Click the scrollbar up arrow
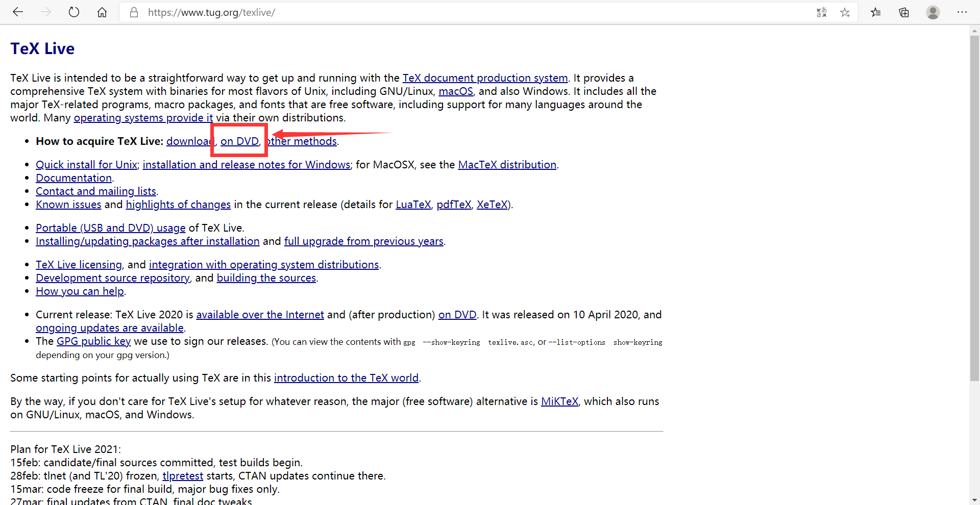 (974, 31)
